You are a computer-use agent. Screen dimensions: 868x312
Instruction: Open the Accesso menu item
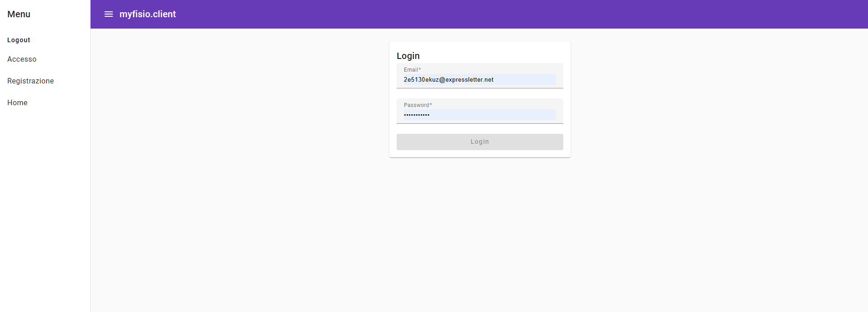(x=22, y=59)
